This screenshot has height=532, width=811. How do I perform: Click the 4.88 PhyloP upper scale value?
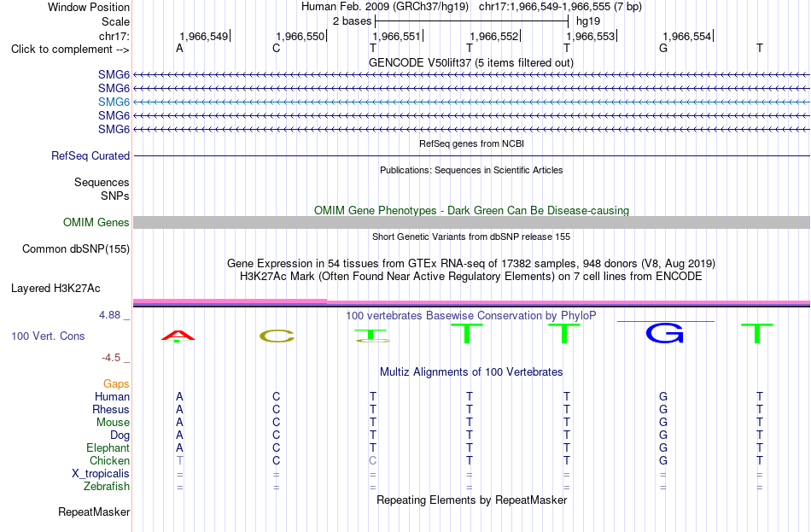click(x=109, y=314)
